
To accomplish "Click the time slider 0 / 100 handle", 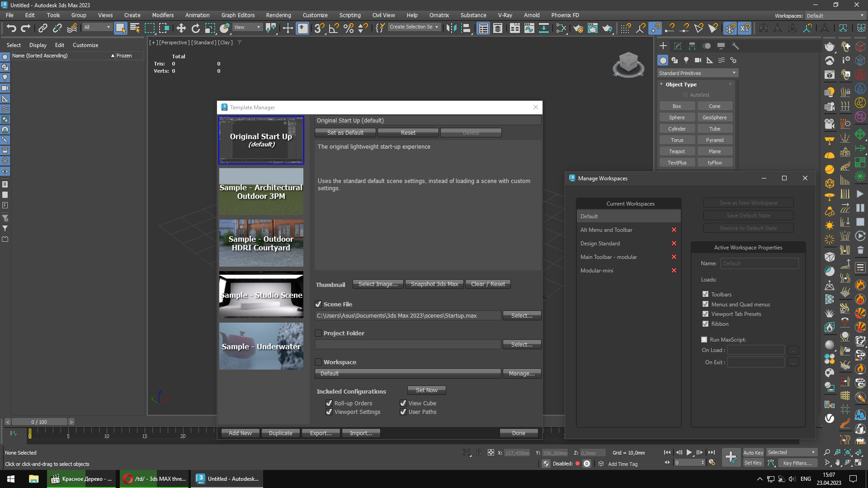I will tap(39, 422).
